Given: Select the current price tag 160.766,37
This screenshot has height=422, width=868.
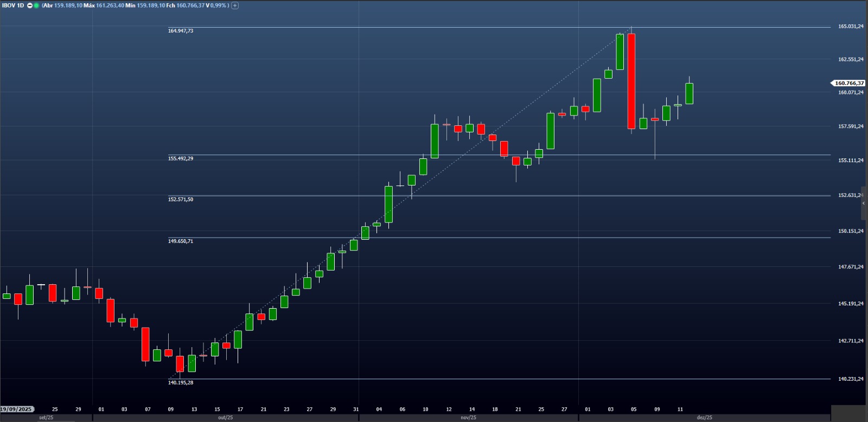Looking at the screenshot, I should [848, 83].
